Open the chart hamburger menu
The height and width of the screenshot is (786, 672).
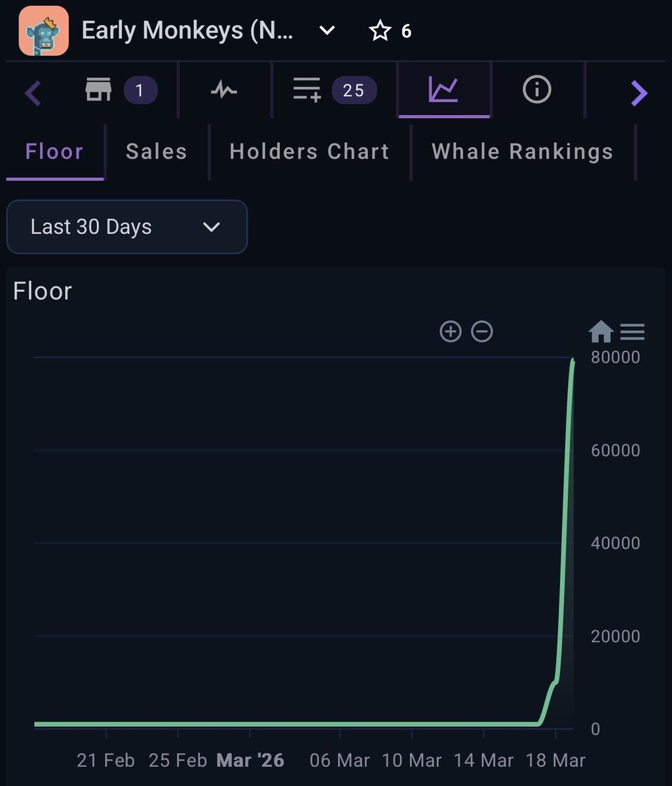point(632,332)
